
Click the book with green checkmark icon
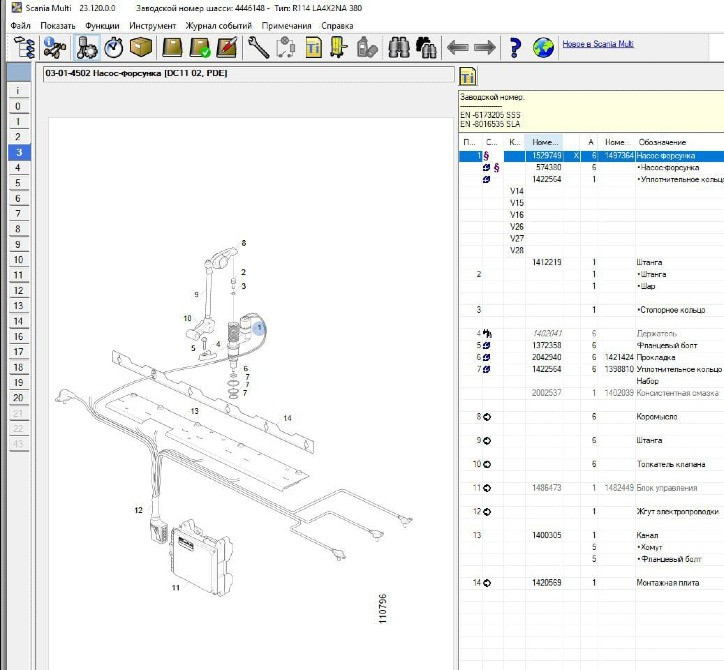point(200,47)
